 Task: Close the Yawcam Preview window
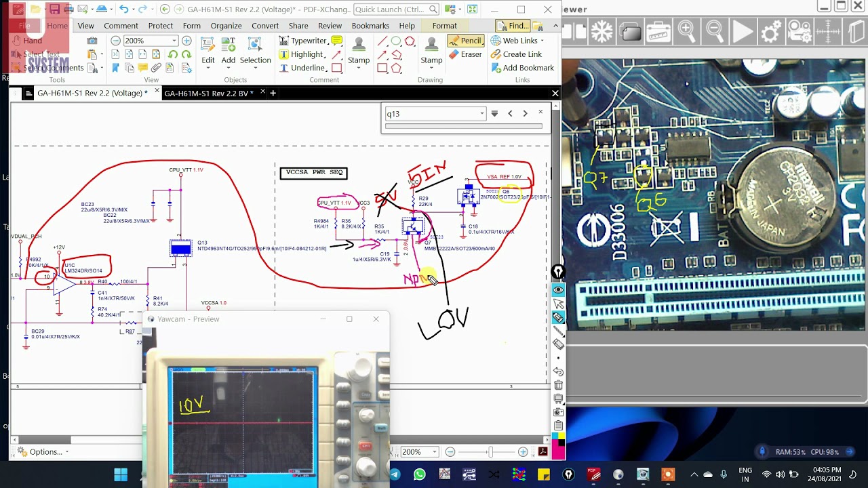tap(376, 319)
